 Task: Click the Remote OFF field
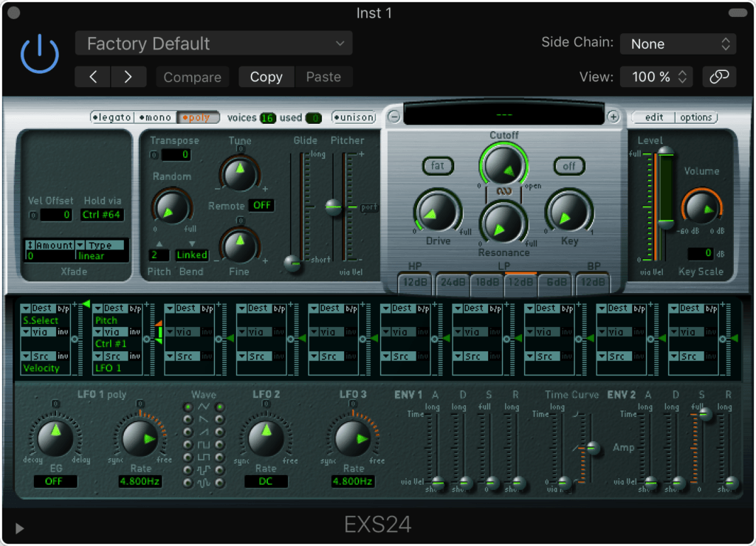point(261,205)
